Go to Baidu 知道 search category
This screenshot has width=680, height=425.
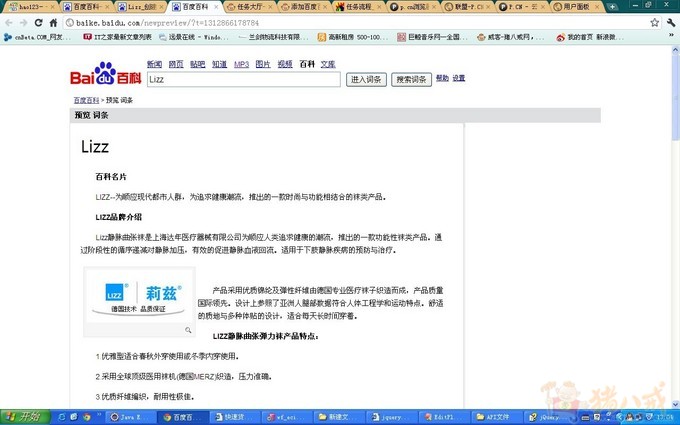219,64
